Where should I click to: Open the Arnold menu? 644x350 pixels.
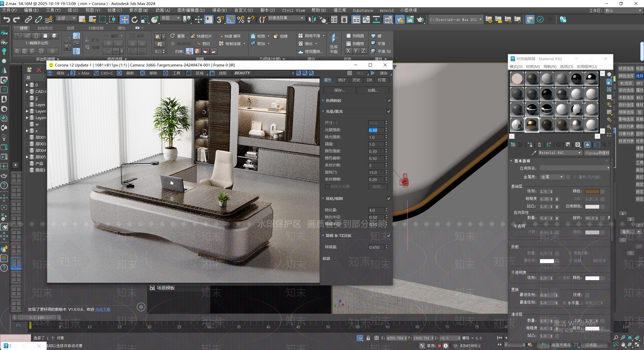pos(386,10)
